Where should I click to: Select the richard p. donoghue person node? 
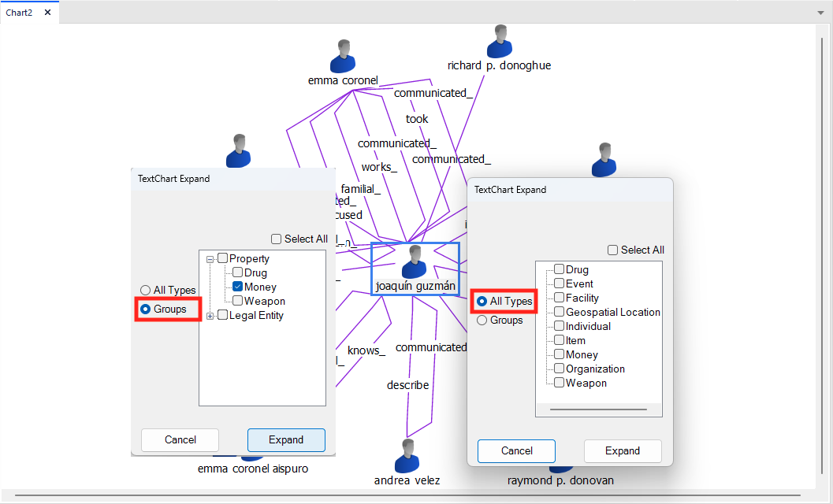click(499, 42)
